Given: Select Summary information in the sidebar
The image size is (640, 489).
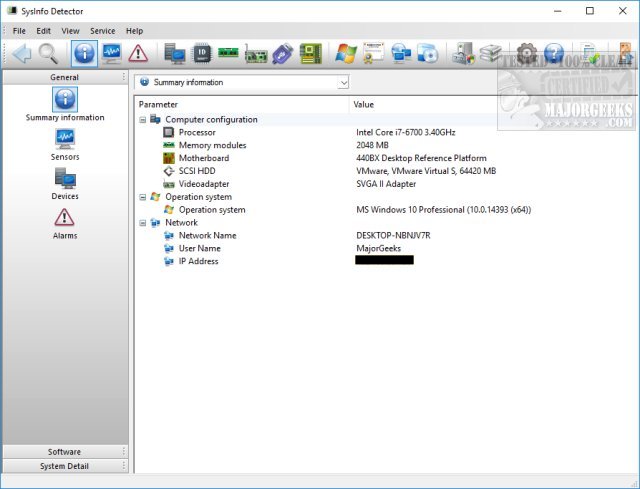Looking at the screenshot, I should 65,104.
